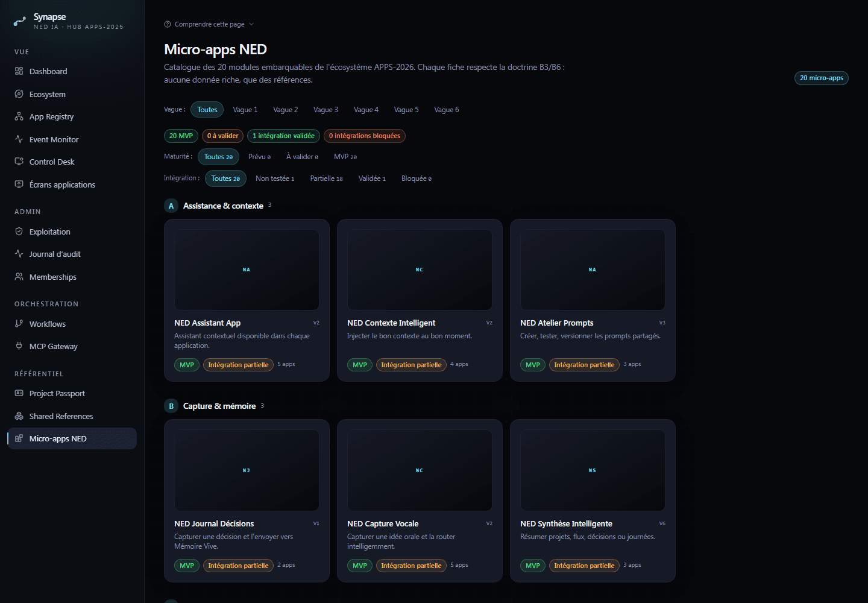Click the Ecosystem sidebar icon
This screenshot has height=603, width=868.
click(x=19, y=94)
